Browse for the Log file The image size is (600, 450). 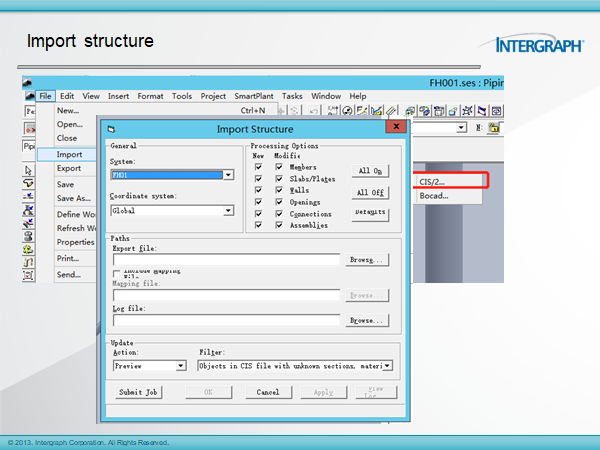pos(367,320)
